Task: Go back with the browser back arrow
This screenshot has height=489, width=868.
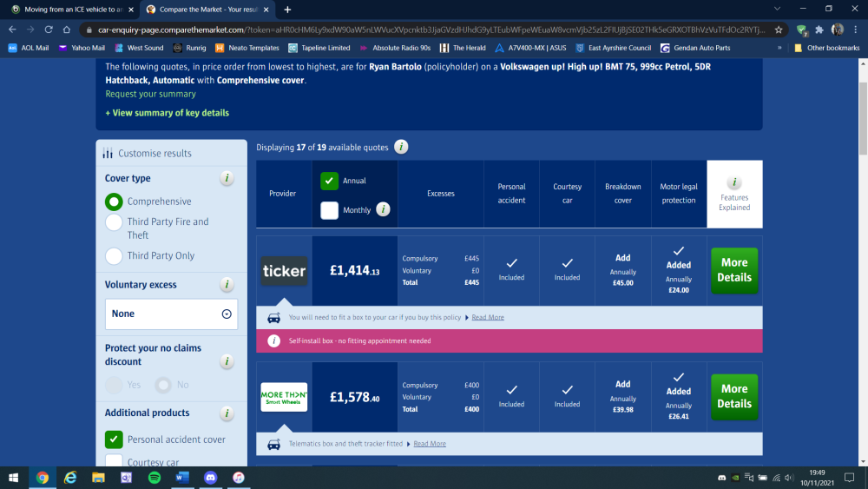Action: tap(12, 30)
